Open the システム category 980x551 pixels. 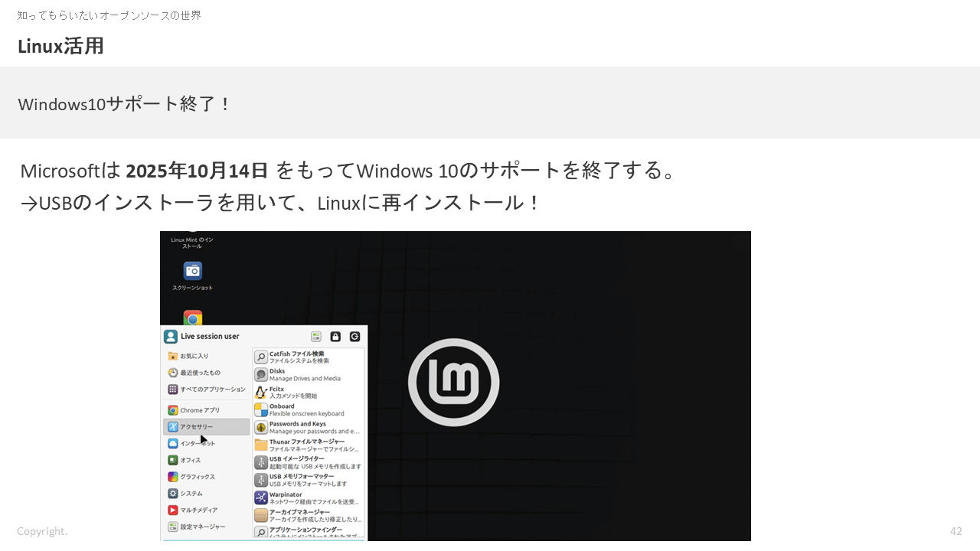[x=191, y=494]
